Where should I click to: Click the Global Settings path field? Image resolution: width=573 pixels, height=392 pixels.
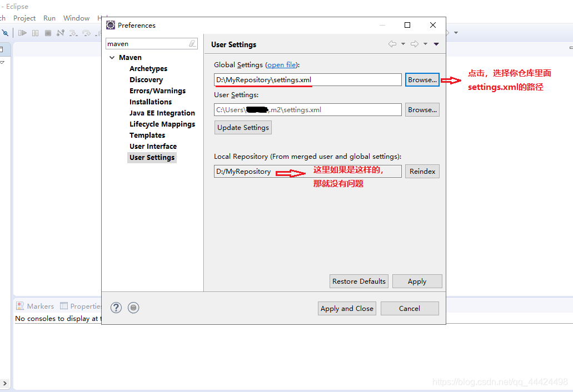308,80
